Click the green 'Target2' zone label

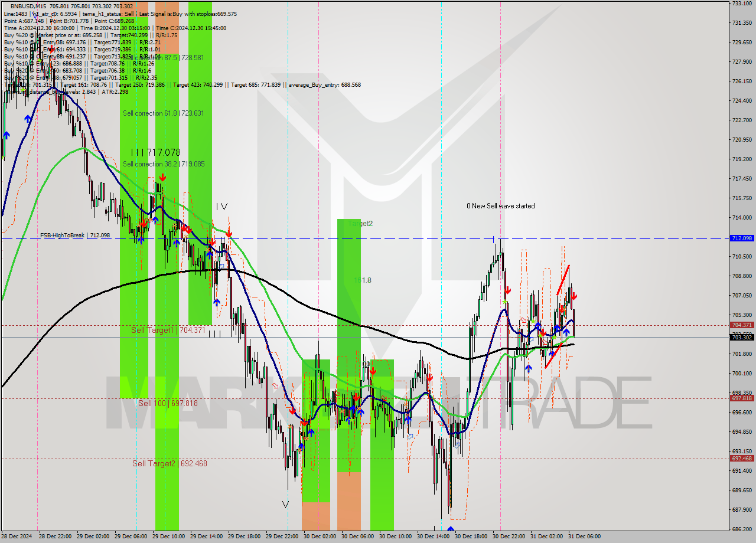(x=360, y=224)
